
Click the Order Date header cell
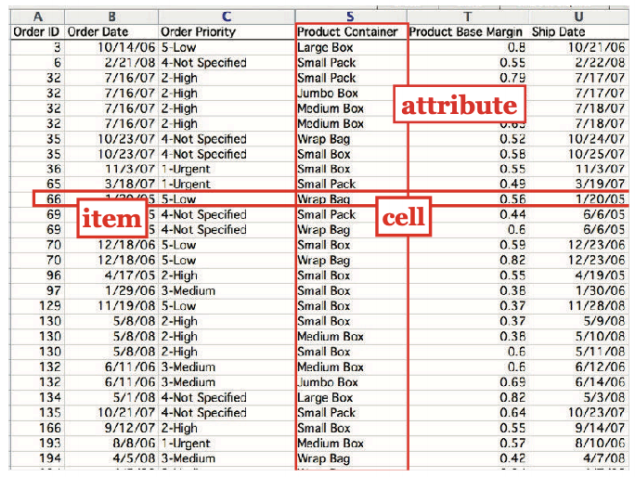coord(111,32)
